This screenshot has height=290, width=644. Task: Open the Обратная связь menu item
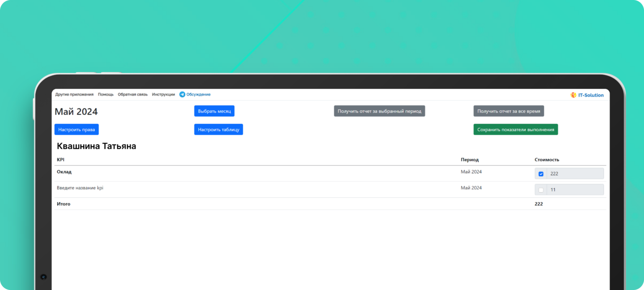(x=133, y=94)
